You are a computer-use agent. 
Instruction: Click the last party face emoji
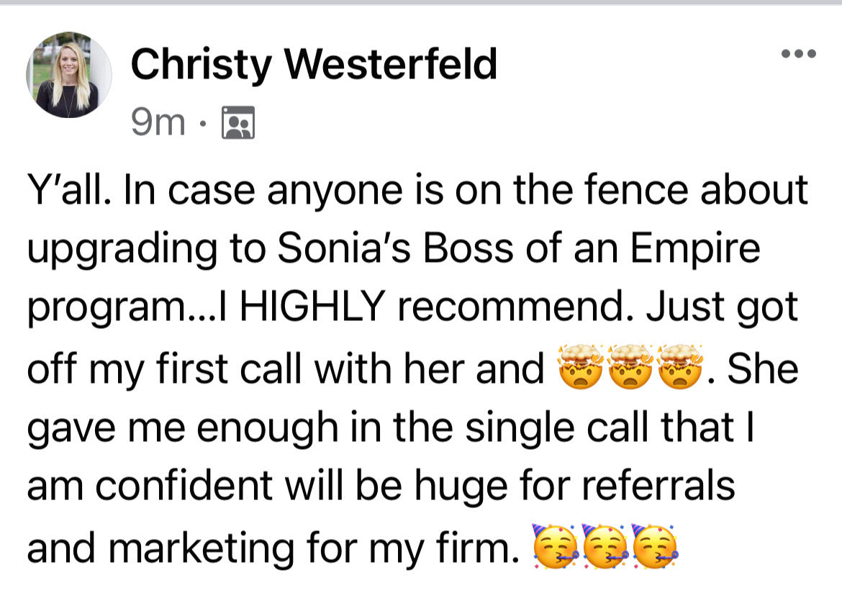pyautogui.click(x=653, y=546)
